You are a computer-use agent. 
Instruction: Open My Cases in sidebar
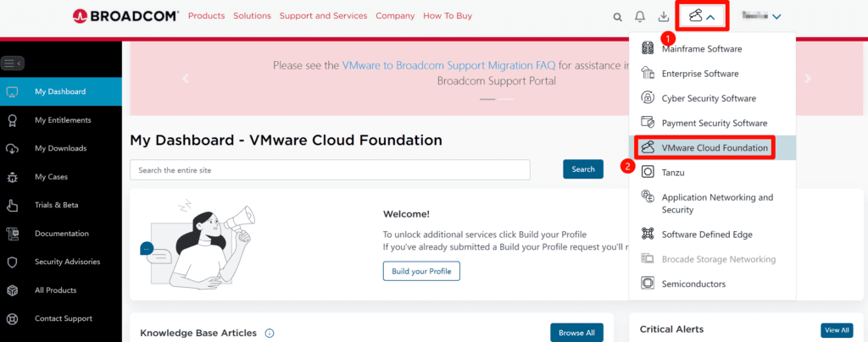(51, 177)
